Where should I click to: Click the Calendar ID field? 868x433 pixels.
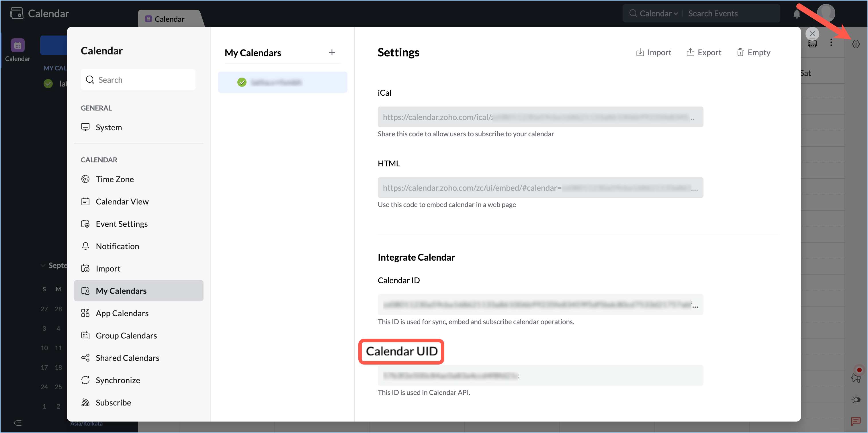[540, 305]
